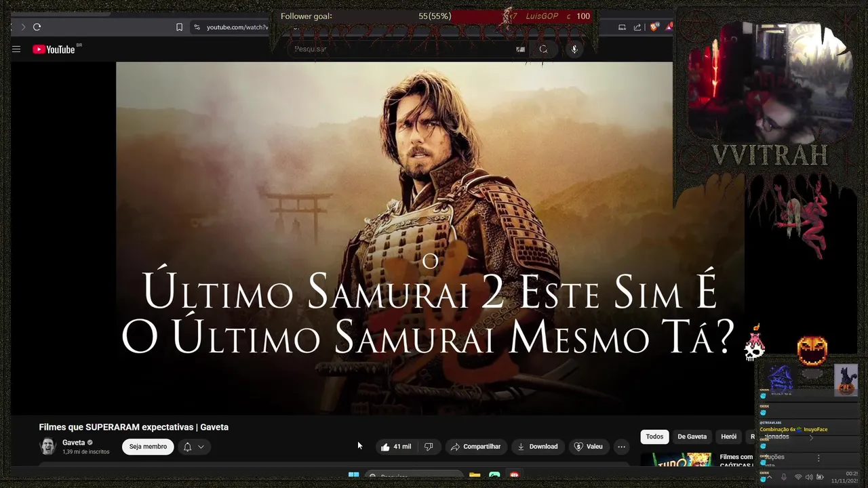The height and width of the screenshot is (488, 868).
Task: Open the on-screen keyboard icon in search
Action: [520, 49]
